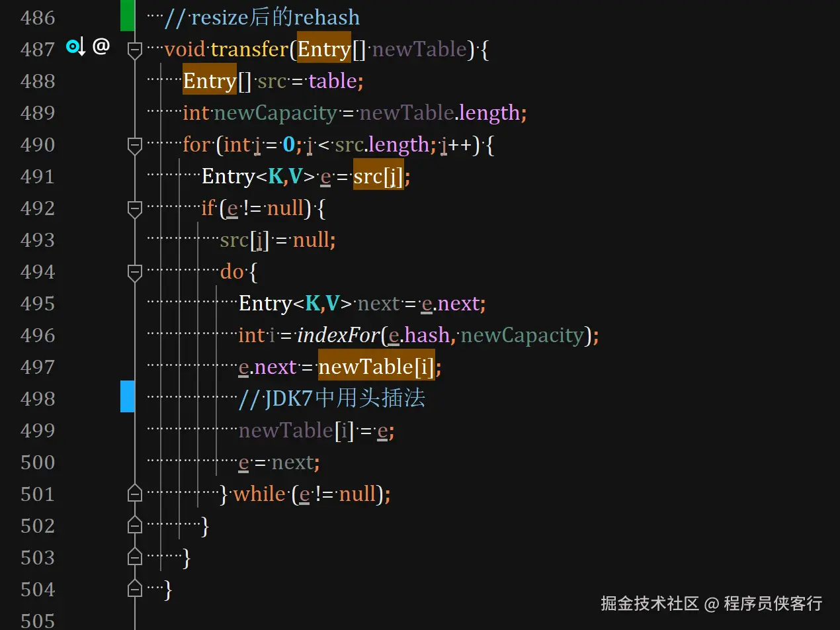840x630 pixels.
Task: Click 'e.hash' argument on line 496
Action: 419,335
